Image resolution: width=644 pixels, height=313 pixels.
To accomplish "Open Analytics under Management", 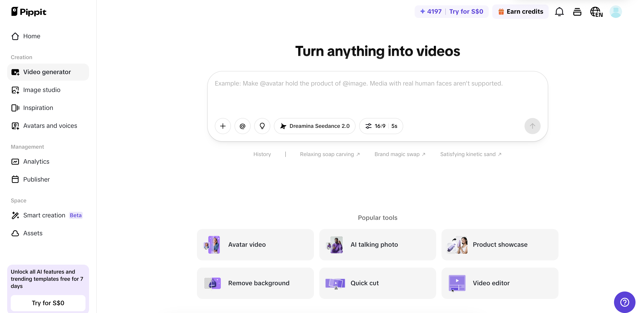I will coord(36,161).
